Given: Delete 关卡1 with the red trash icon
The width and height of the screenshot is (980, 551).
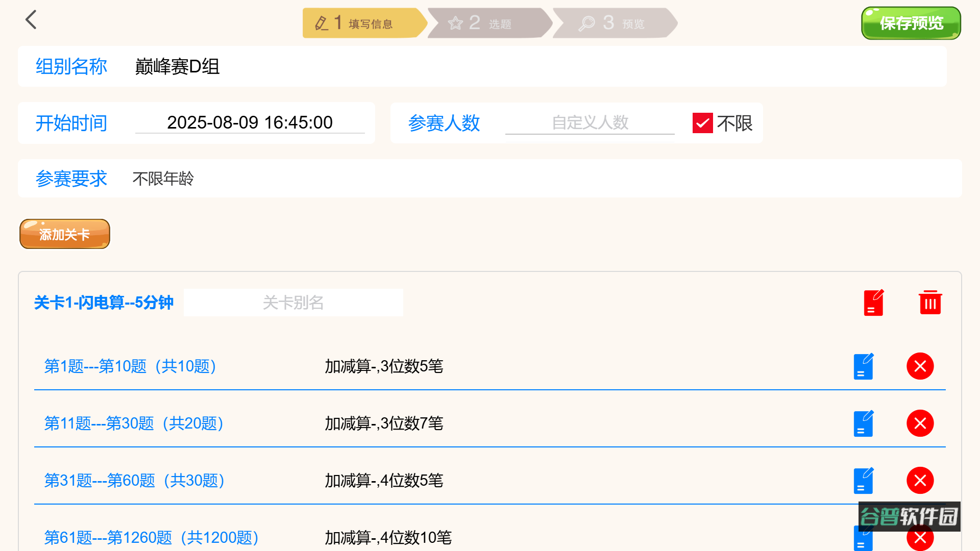Looking at the screenshot, I should click(930, 303).
